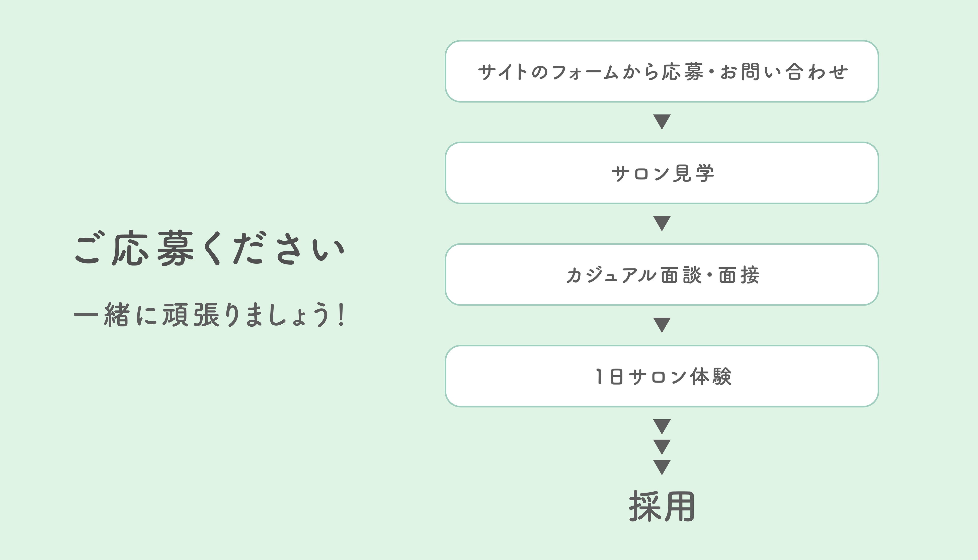The width and height of the screenshot is (978, 560).
Task: Click the word 面接 in the third box
Action: [x=739, y=275]
